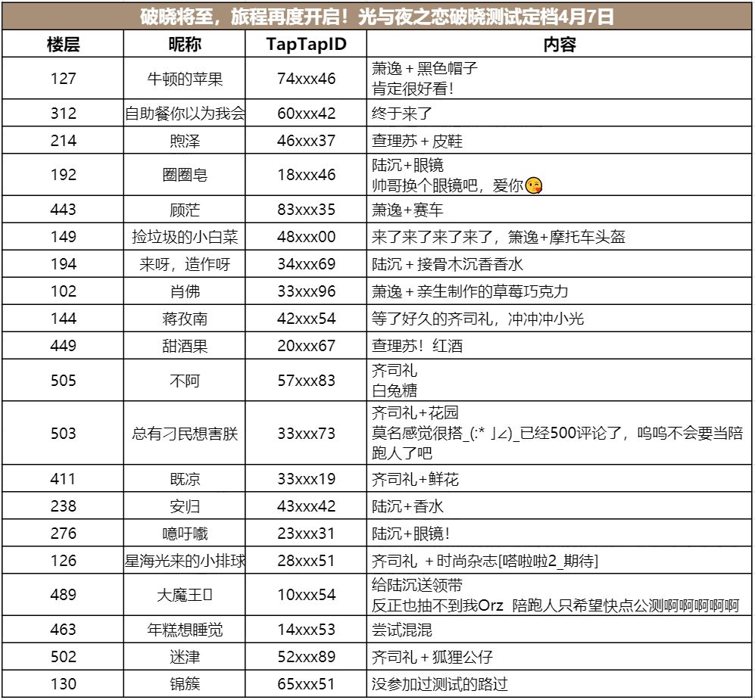Select the 昵称 column header
Image resolution: width=755 pixels, height=700 pixels.
[185, 44]
